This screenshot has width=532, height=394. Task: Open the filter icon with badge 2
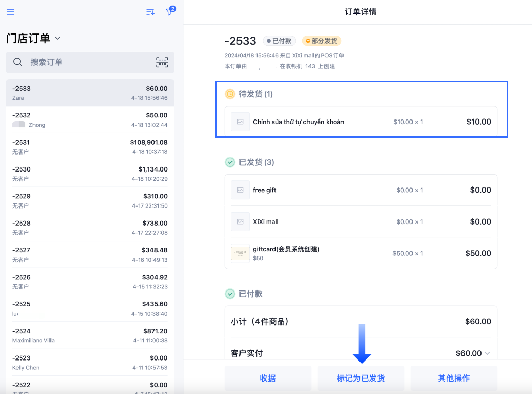coord(169,12)
